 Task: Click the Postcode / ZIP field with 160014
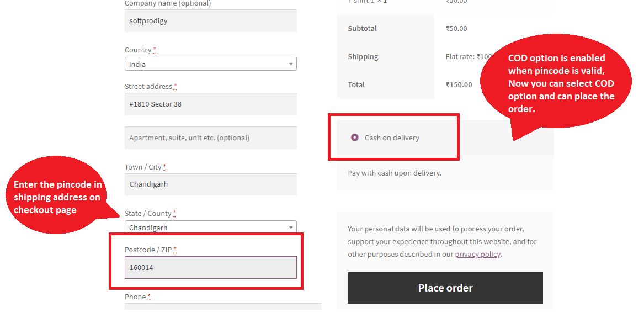pos(210,267)
